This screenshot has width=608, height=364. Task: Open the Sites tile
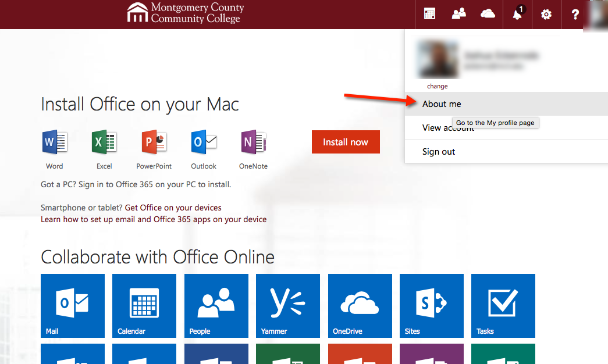[432, 306]
